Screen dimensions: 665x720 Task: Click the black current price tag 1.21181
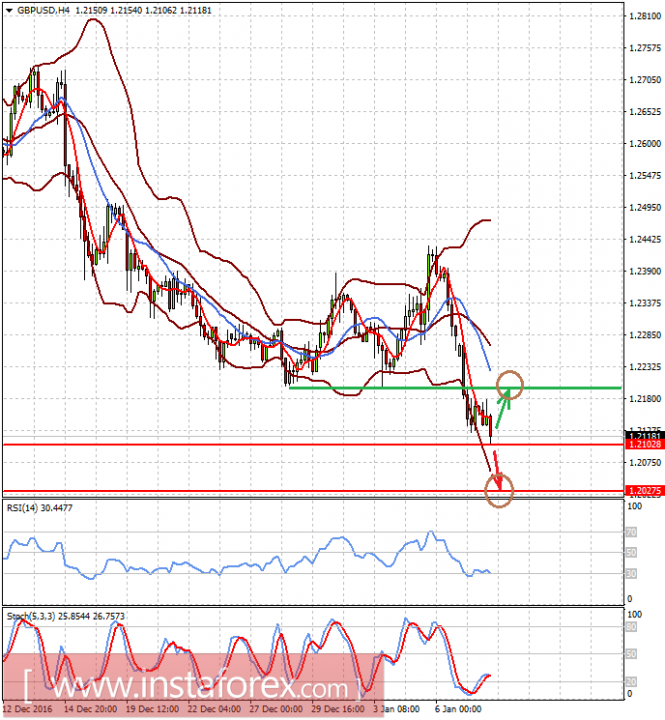645,464
